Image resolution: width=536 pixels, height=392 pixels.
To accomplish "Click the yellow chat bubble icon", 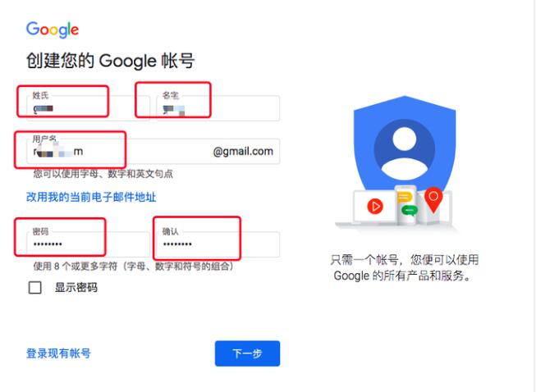I will (405, 198).
